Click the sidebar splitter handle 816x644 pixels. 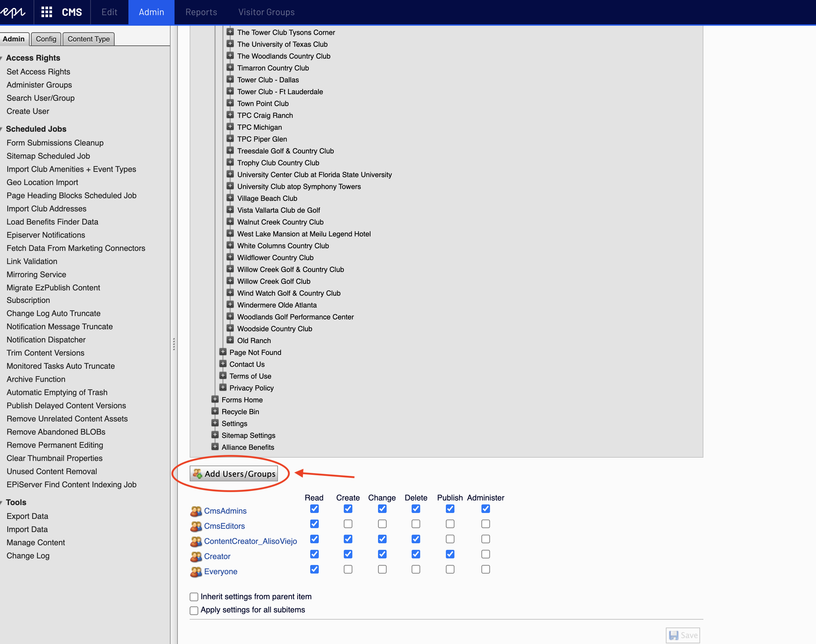174,344
